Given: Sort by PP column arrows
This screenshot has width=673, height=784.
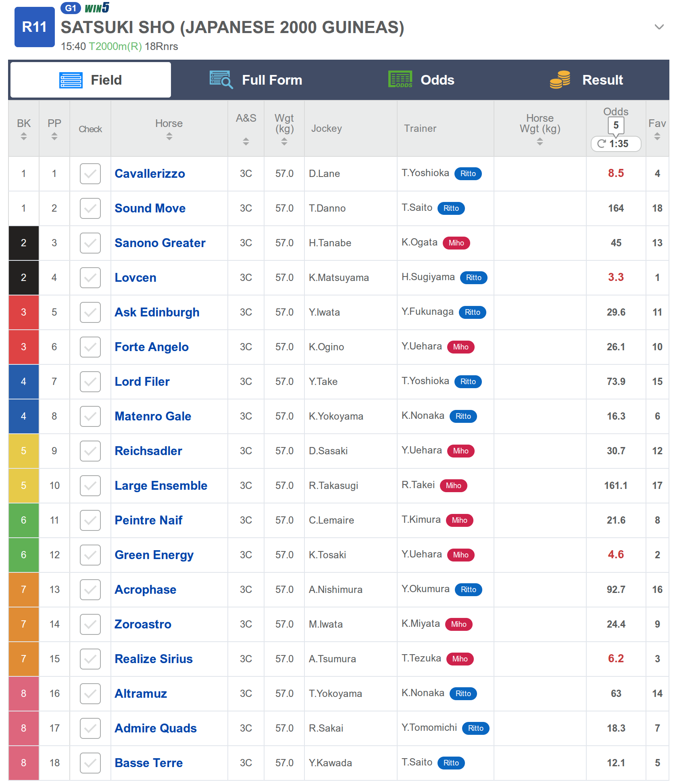Looking at the screenshot, I should (54, 136).
